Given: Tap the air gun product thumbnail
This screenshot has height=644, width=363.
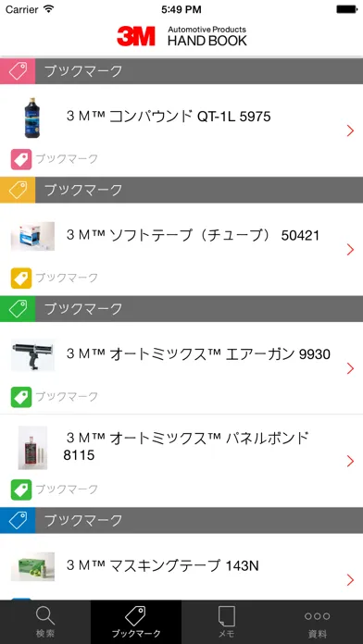Looking at the screenshot, I should [32, 355].
